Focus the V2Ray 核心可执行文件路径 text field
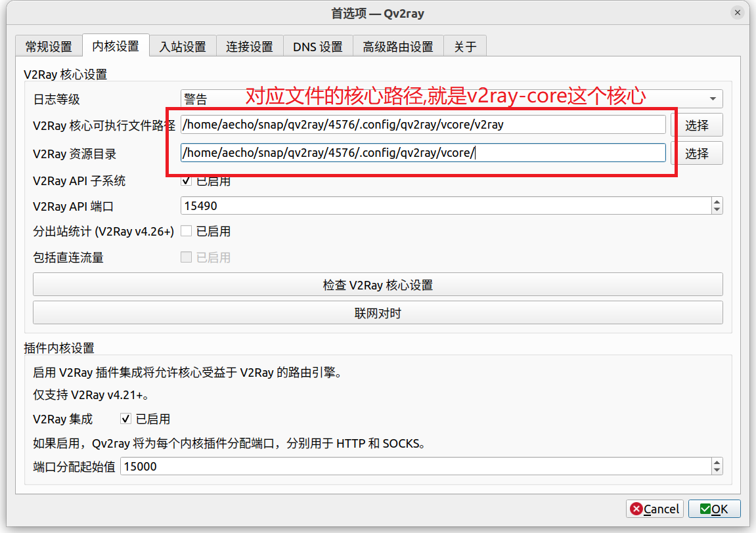Image resolution: width=756 pixels, height=533 pixels. (423, 125)
